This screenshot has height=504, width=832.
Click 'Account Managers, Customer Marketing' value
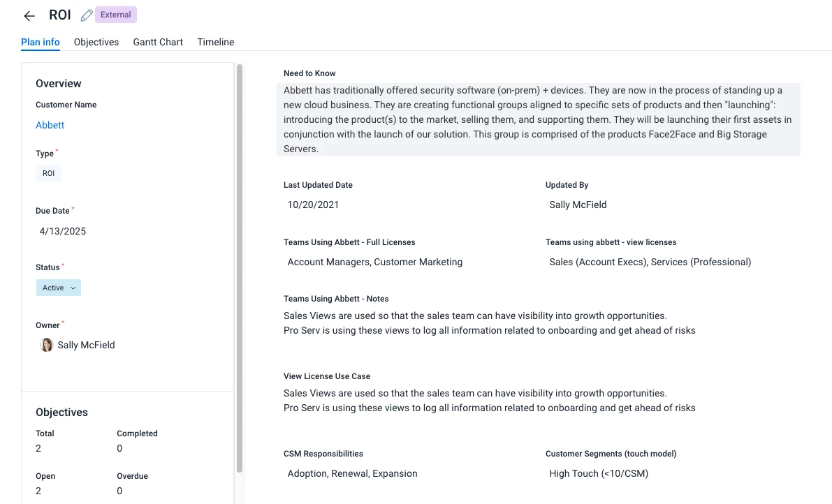[374, 262]
